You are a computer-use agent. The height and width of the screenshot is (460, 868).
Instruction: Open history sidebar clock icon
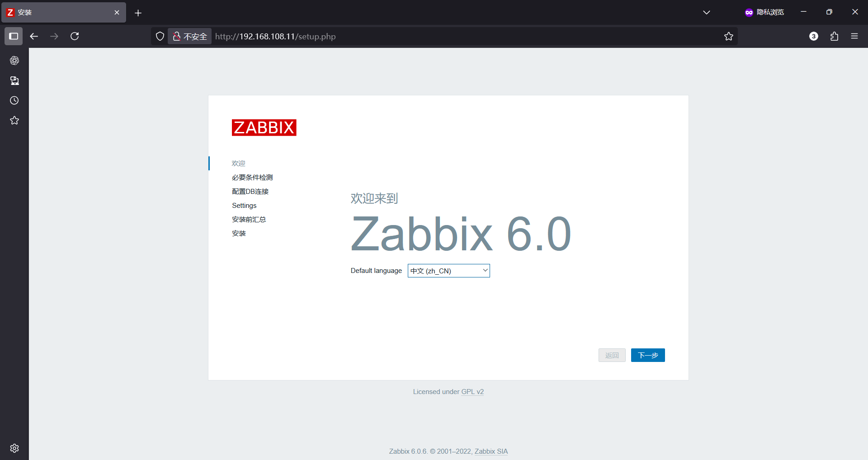click(x=14, y=100)
